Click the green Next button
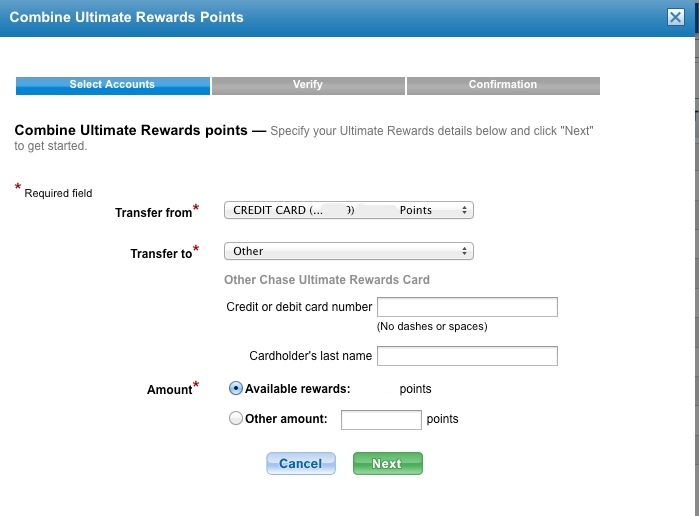The width and height of the screenshot is (699, 516). (387, 463)
